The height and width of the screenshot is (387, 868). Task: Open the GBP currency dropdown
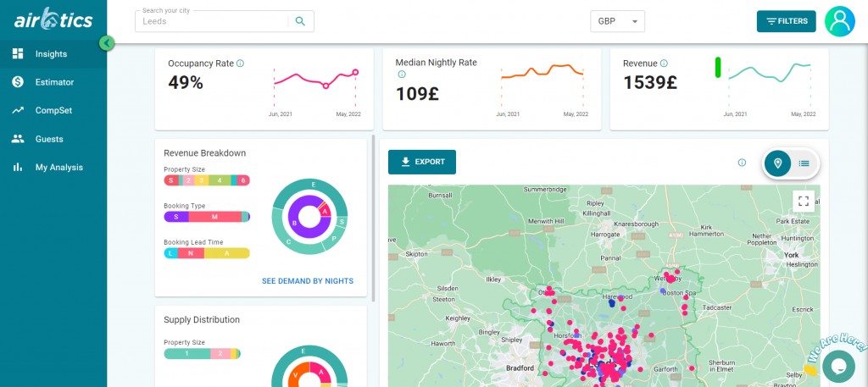pyautogui.click(x=617, y=21)
